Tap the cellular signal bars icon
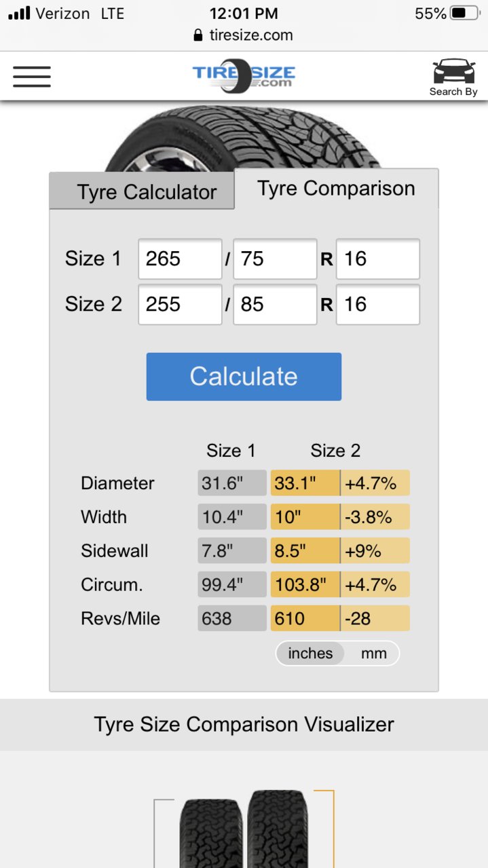Screen dimensions: 488x868 [18, 13]
